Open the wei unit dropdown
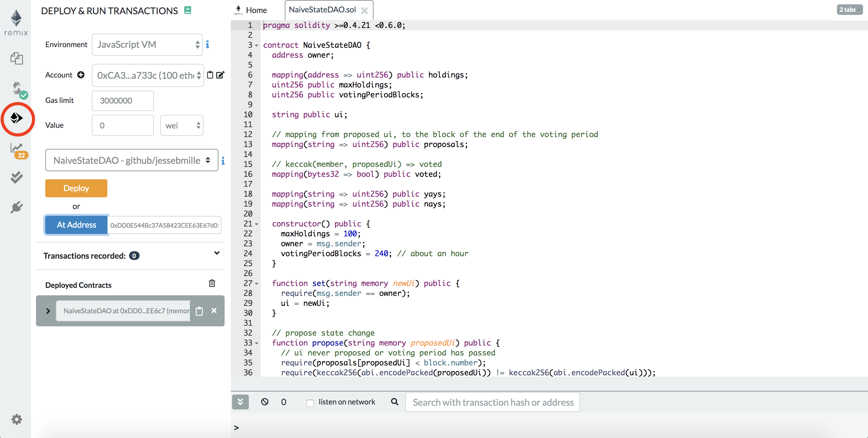 tap(181, 125)
